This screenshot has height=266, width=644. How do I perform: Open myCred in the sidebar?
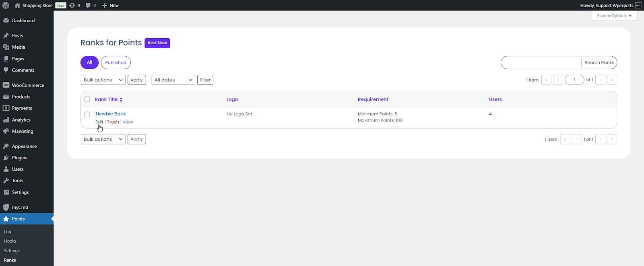pos(20,208)
